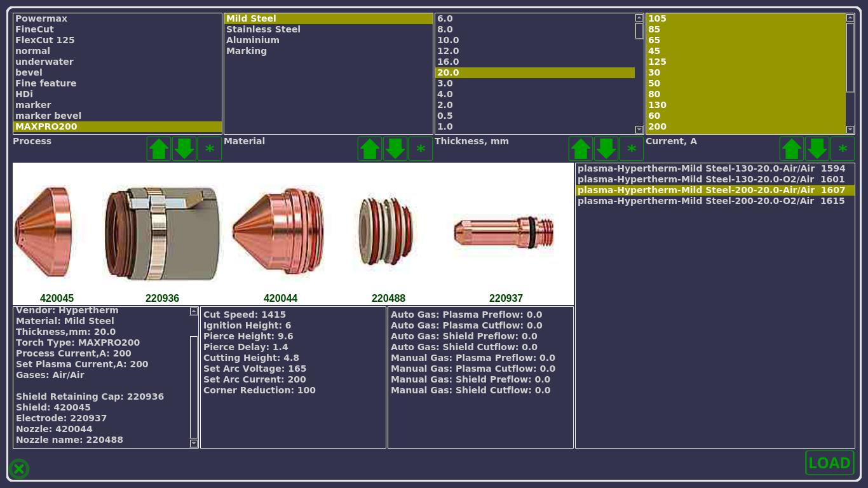The width and height of the screenshot is (868, 488).
Task: Click the up arrow for Thickness list
Action: click(x=581, y=149)
